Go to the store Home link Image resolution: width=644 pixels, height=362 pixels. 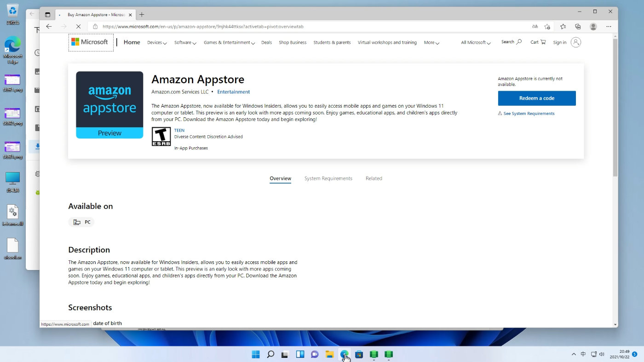[x=132, y=42]
